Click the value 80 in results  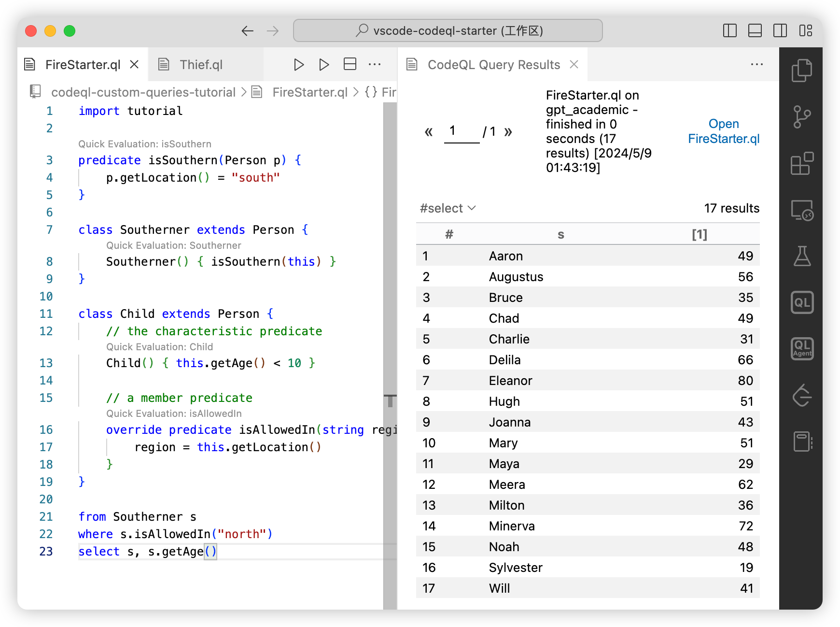(745, 381)
